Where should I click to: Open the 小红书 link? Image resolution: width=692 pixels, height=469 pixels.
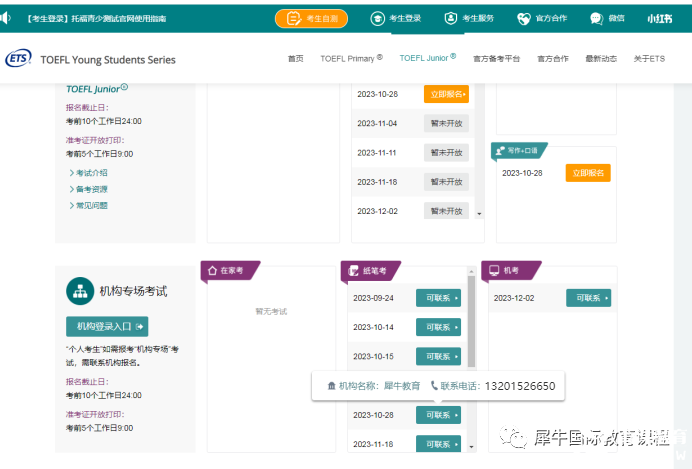tap(660, 19)
